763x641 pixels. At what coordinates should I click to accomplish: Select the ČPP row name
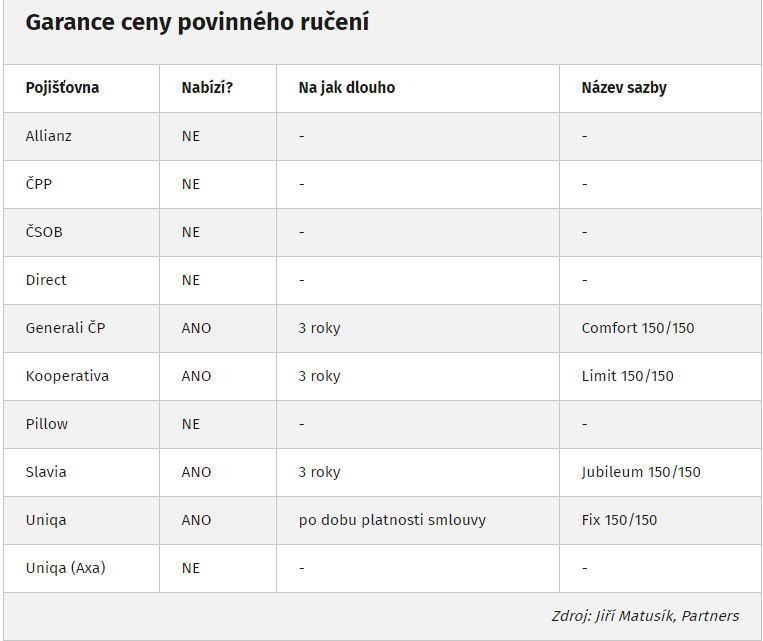tap(39, 183)
